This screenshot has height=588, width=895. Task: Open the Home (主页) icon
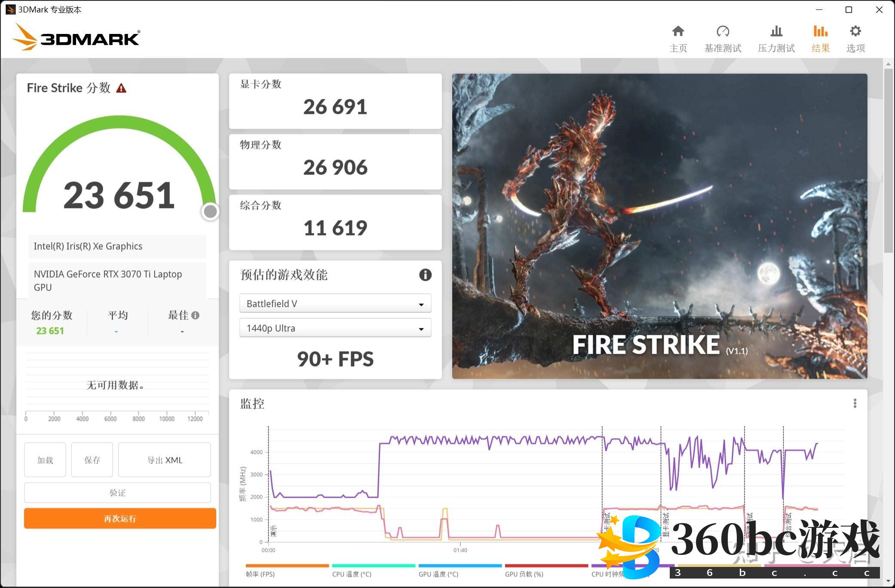(678, 32)
